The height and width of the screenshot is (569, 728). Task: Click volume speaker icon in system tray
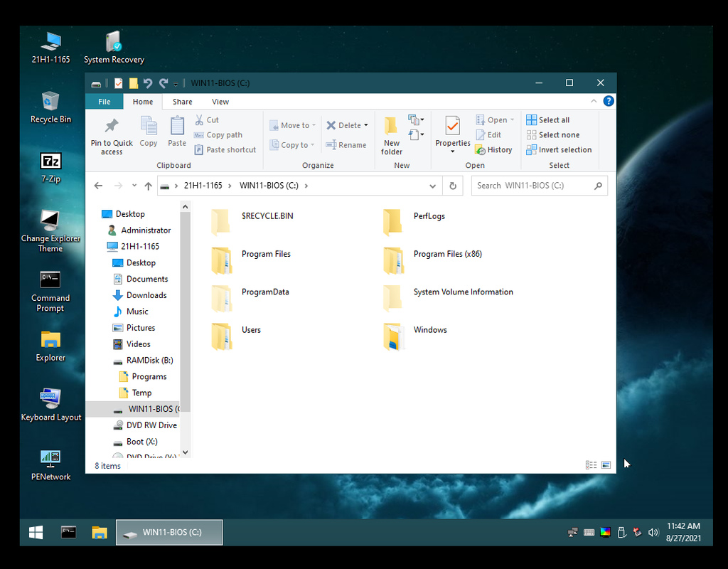653,532
